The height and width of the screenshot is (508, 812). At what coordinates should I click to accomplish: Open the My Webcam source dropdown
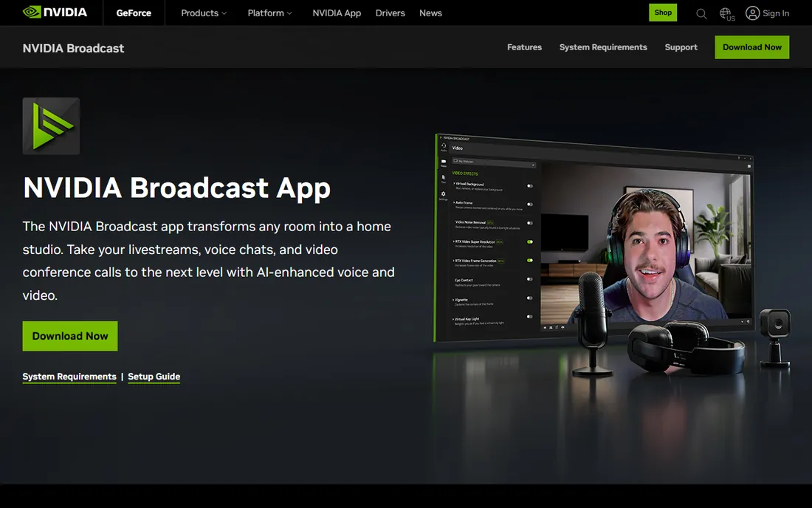tap(494, 162)
